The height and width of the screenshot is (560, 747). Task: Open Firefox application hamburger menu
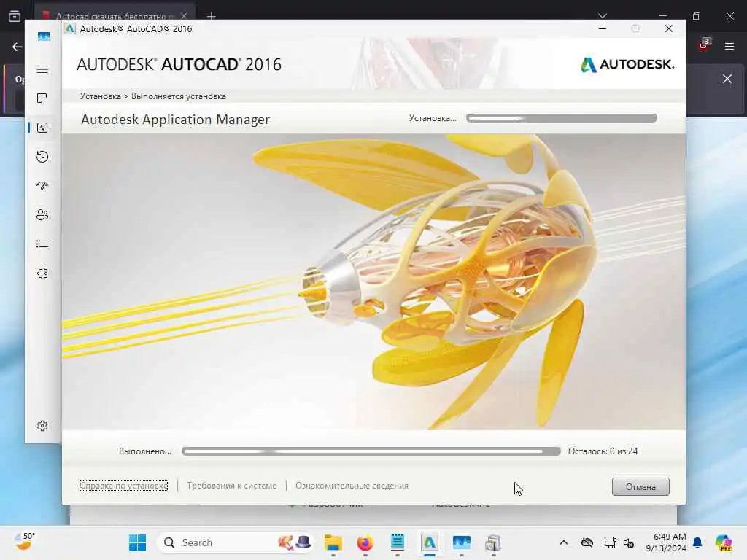point(729,46)
